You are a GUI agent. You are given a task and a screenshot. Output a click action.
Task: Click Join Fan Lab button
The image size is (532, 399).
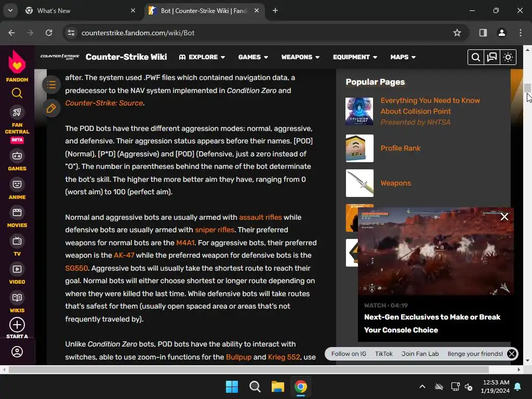coord(420,354)
